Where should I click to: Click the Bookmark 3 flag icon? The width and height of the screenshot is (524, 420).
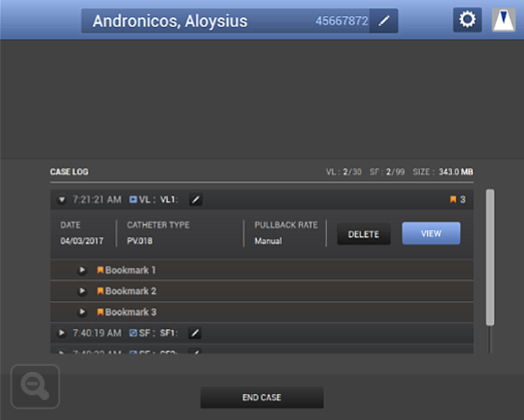point(100,312)
